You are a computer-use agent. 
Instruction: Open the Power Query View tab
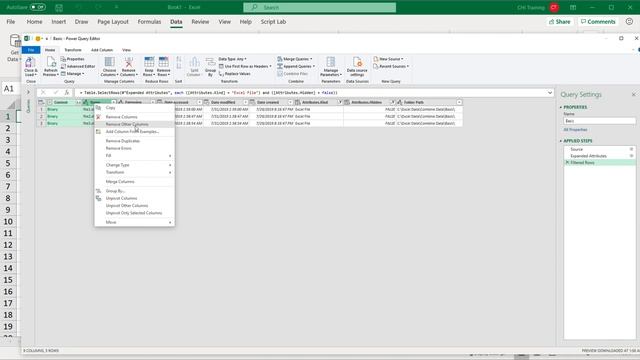click(x=127, y=50)
